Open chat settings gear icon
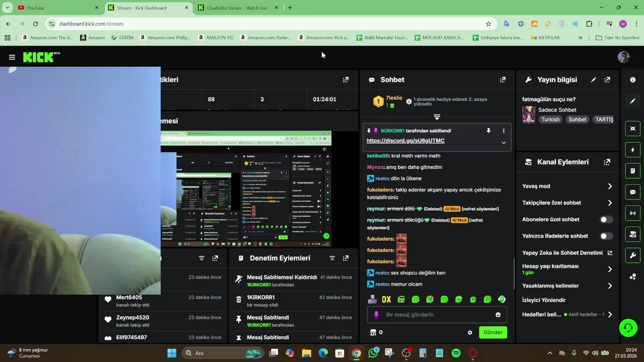The height and width of the screenshot is (362, 644). [470, 332]
